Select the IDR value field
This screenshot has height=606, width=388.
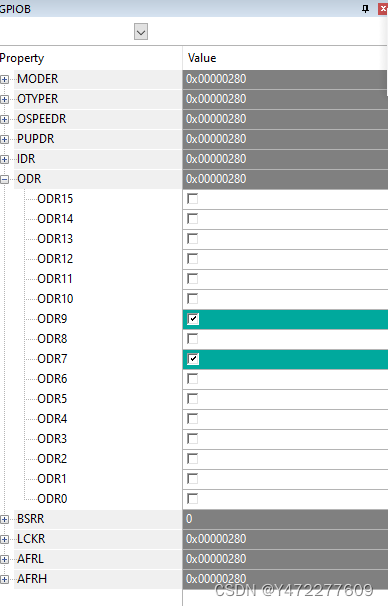click(285, 159)
